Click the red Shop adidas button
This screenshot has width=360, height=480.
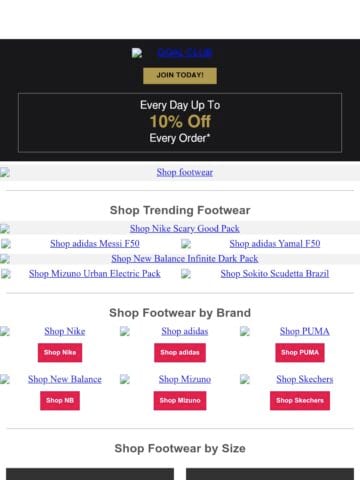click(x=180, y=353)
